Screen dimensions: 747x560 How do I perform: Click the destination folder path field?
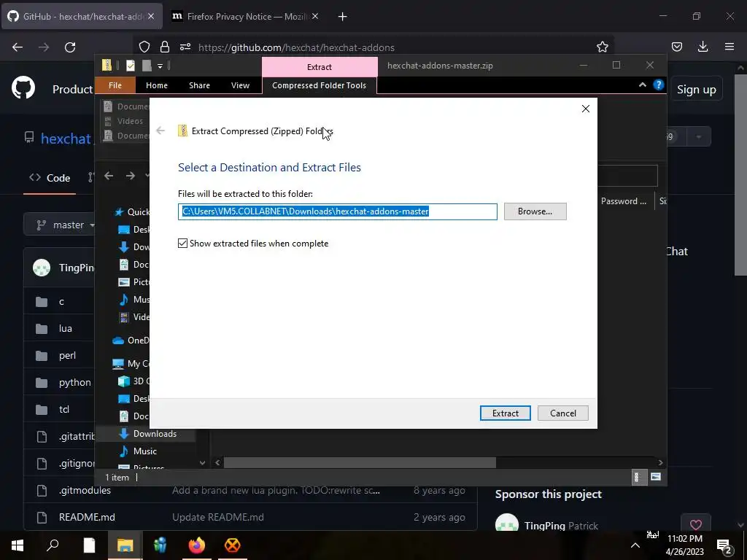coord(337,211)
